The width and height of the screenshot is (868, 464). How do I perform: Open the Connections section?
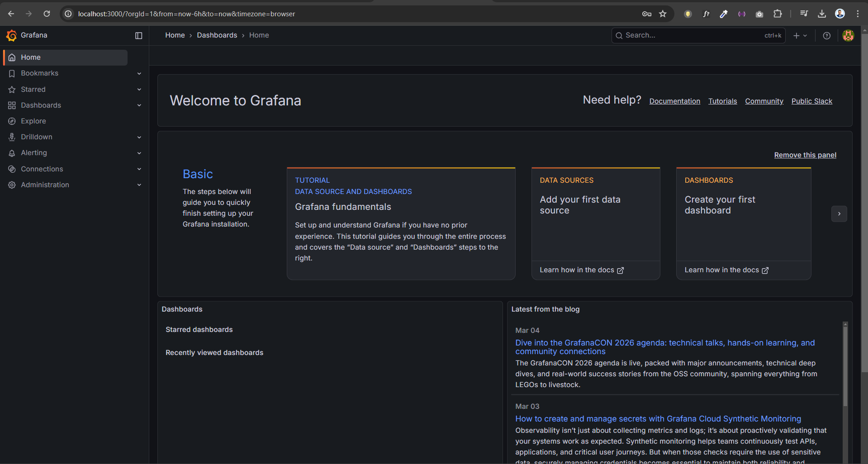[x=42, y=169]
